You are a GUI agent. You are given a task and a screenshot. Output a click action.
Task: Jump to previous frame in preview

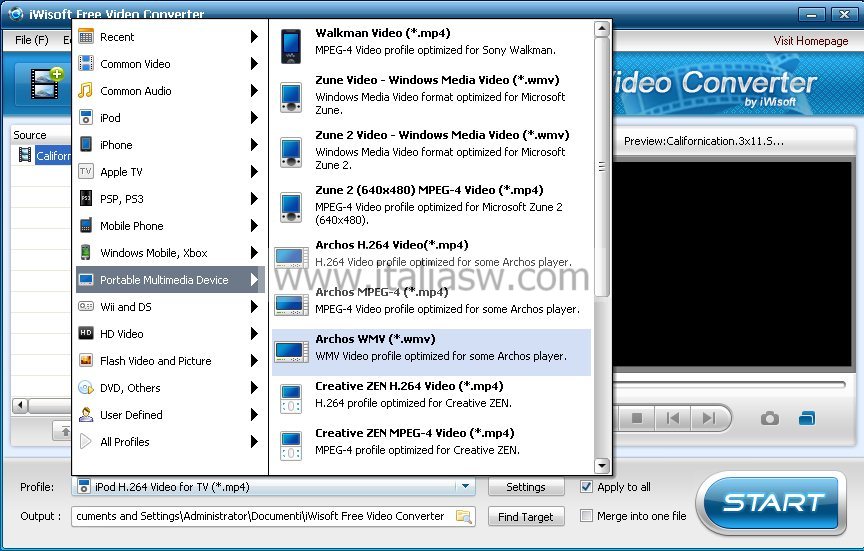pyautogui.click(x=673, y=419)
